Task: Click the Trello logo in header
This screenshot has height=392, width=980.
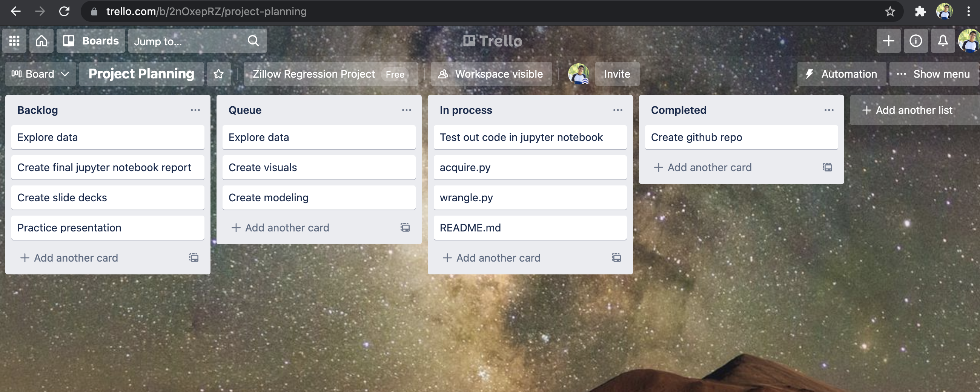Action: (x=492, y=41)
